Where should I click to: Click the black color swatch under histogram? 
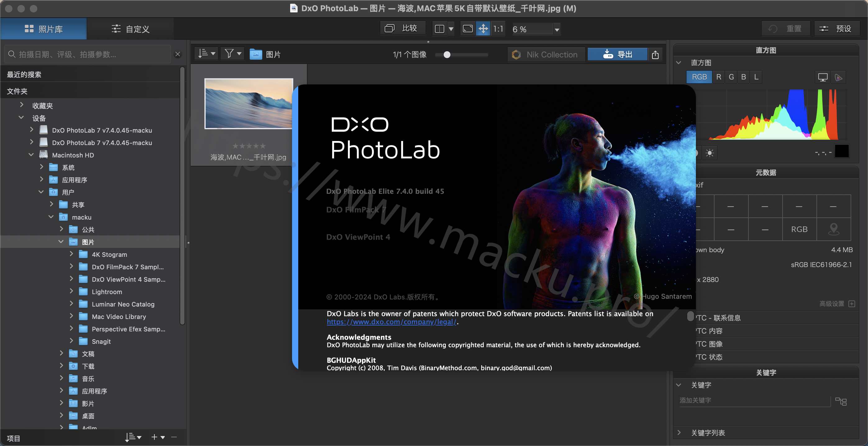tap(841, 151)
